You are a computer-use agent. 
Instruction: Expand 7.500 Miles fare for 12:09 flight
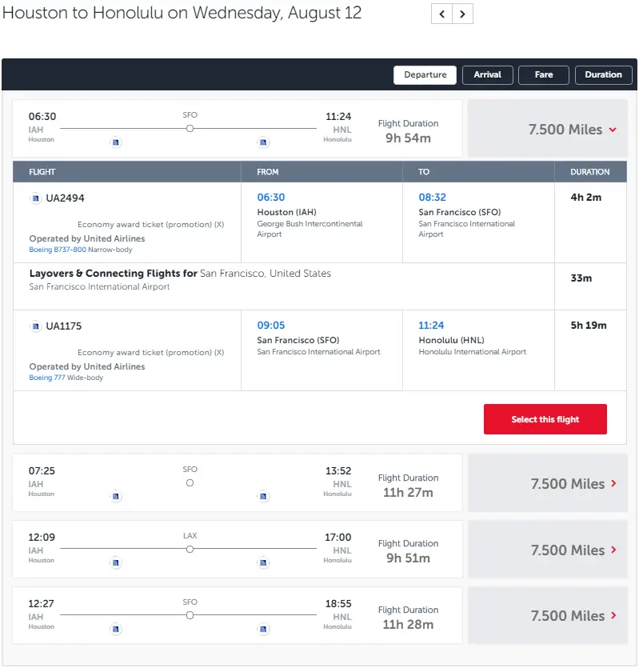click(573, 550)
